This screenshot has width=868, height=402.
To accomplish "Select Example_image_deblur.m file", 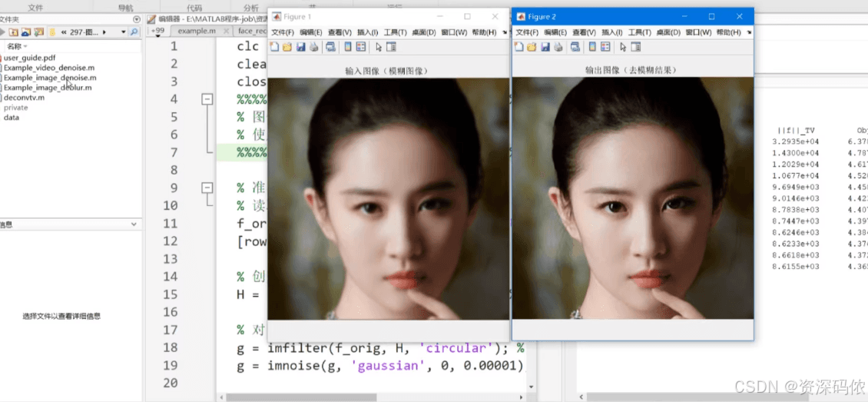I will tap(48, 88).
